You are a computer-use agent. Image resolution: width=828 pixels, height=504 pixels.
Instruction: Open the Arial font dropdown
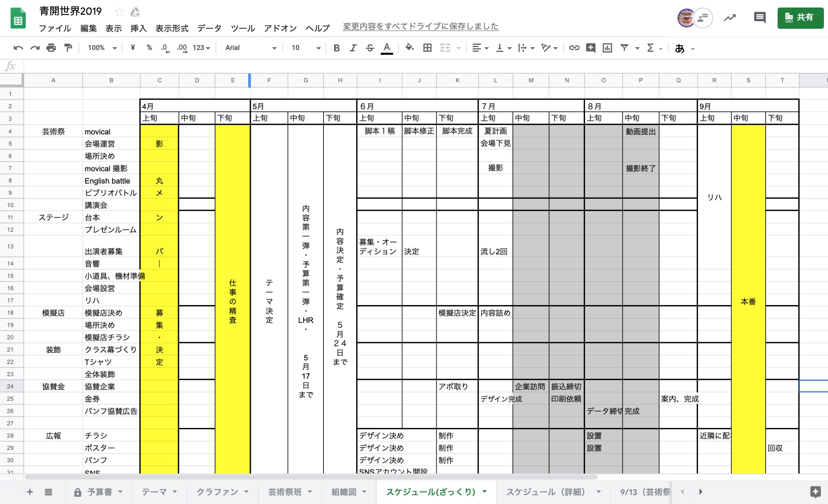point(250,48)
